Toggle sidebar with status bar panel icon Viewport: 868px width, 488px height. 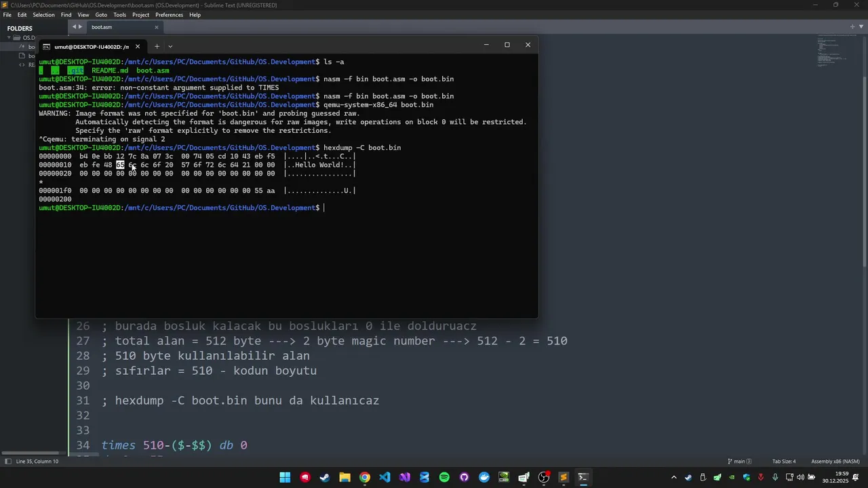coord(7,462)
